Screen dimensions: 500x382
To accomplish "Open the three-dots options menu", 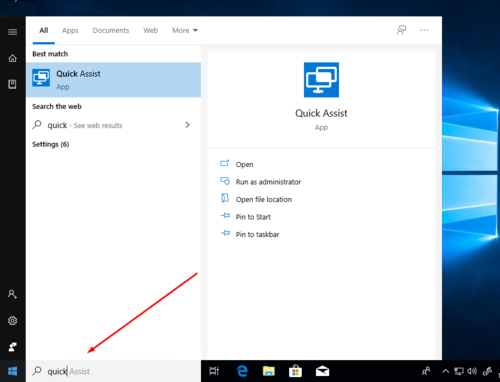I will (424, 30).
